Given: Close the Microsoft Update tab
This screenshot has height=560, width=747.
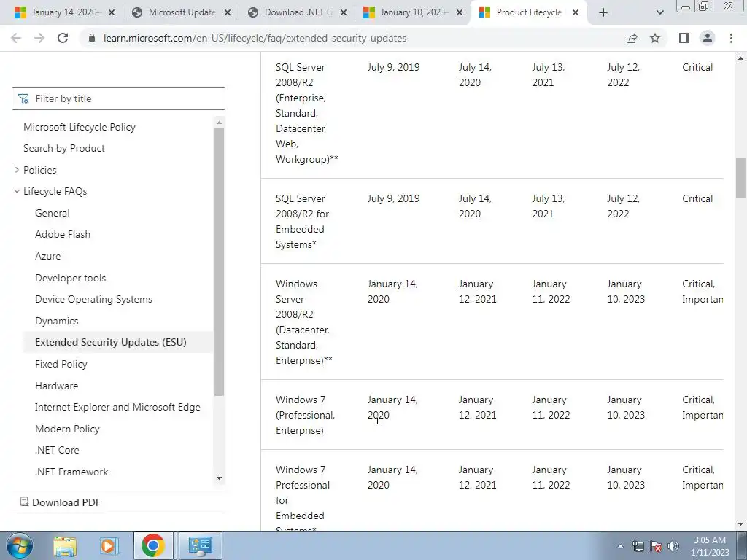Looking at the screenshot, I should [228, 12].
